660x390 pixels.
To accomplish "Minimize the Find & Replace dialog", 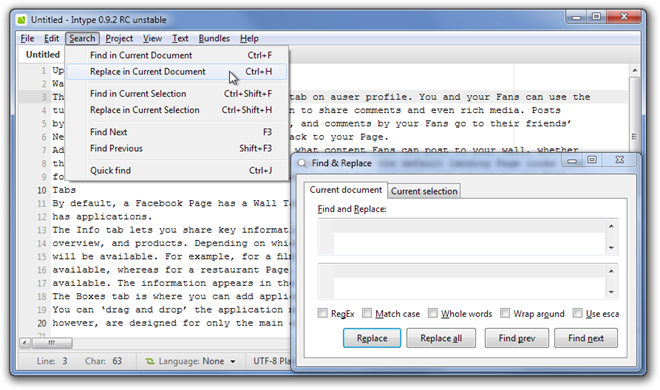I will tap(572, 160).
